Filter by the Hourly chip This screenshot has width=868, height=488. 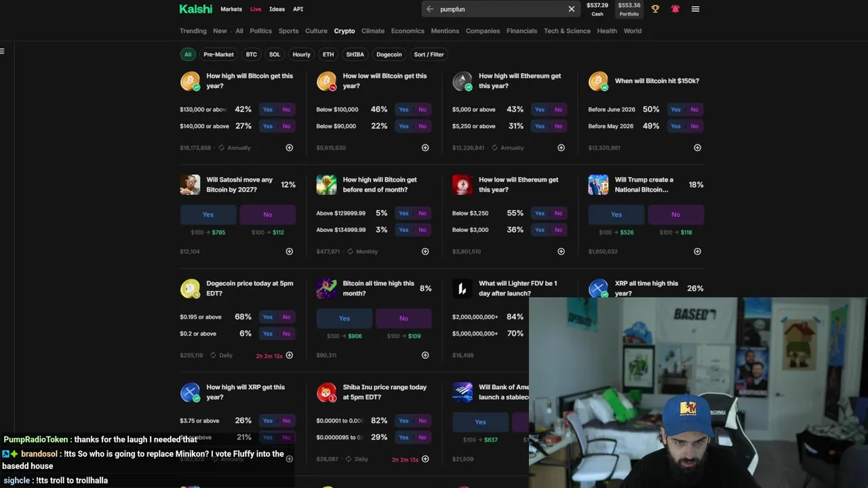tap(302, 54)
